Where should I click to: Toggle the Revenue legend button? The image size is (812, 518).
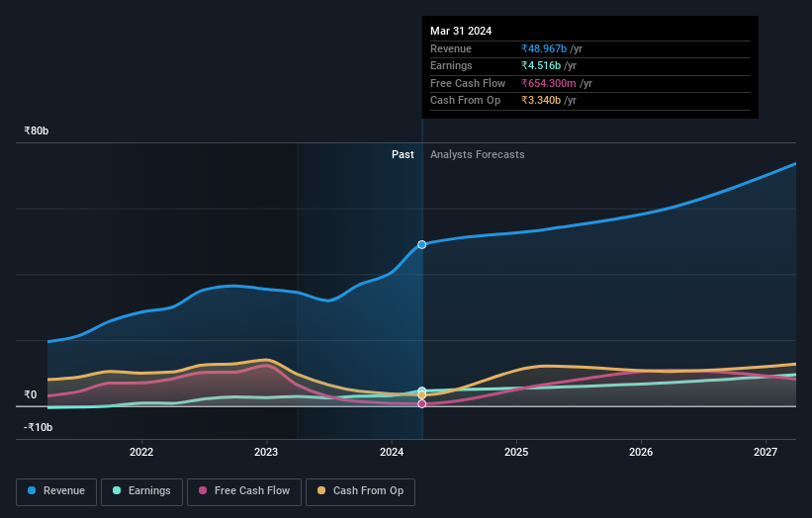click(x=56, y=491)
